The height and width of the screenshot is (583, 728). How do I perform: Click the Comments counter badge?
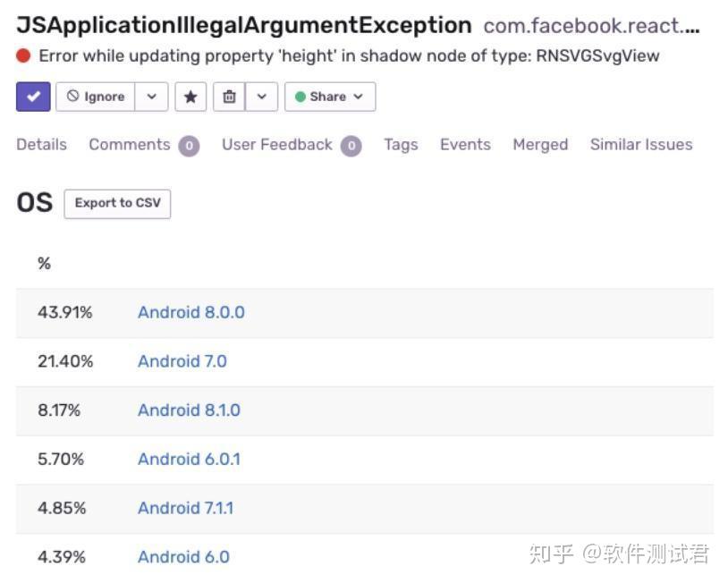pos(188,145)
